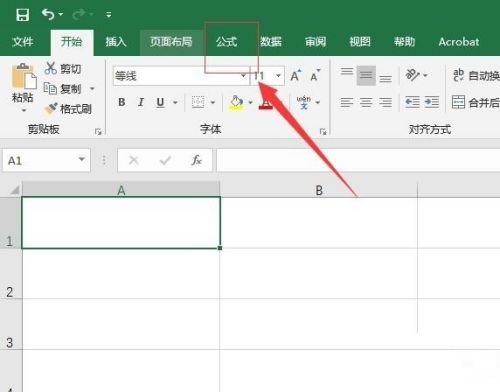500x392 pixels.
Task: Click increase indent icon
Action: point(432,102)
